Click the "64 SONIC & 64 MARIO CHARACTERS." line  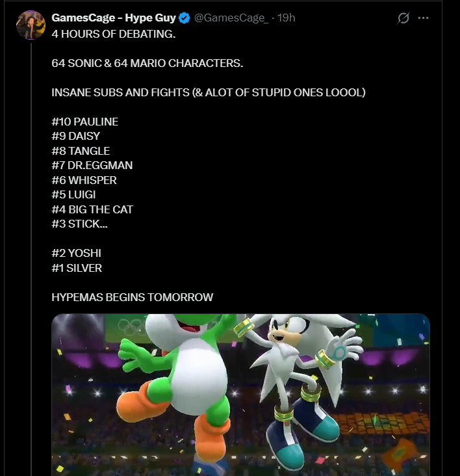pos(147,63)
